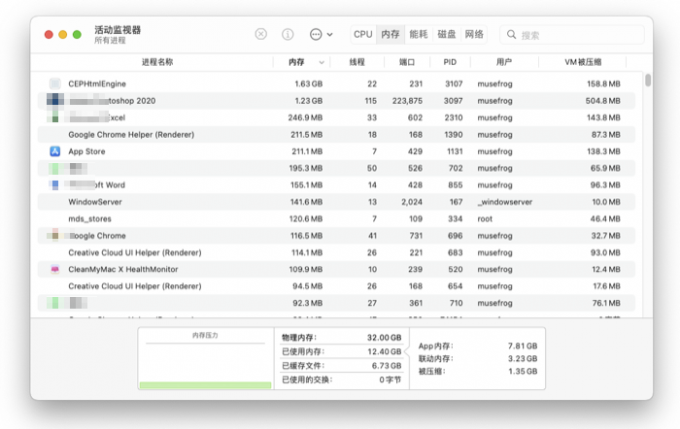Click 物理内存 32.00 GB entry

click(341, 337)
